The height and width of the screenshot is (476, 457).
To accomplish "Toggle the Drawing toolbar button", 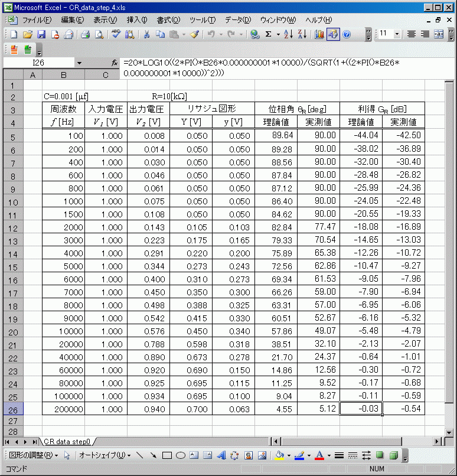I will pos(333,34).
